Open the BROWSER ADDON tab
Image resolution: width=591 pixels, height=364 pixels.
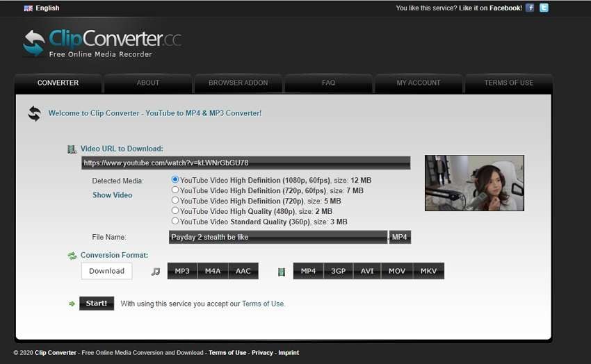pyautogui.click(x=238, y=83)
